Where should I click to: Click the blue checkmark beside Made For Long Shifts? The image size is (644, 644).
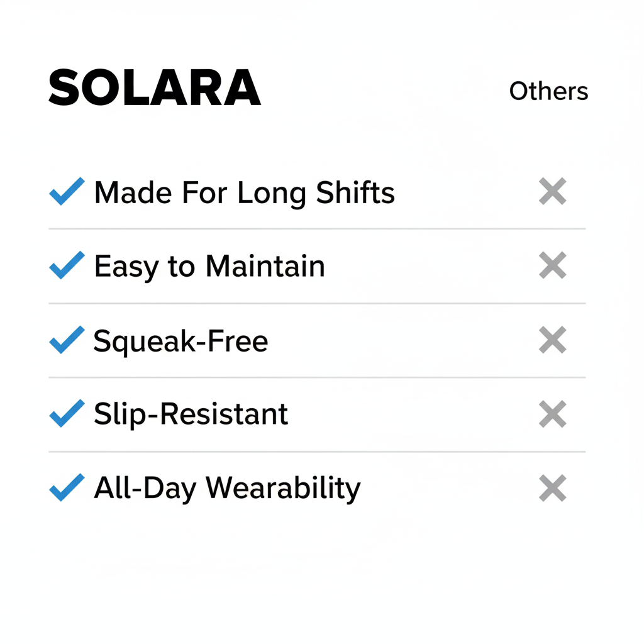point(67,191)
